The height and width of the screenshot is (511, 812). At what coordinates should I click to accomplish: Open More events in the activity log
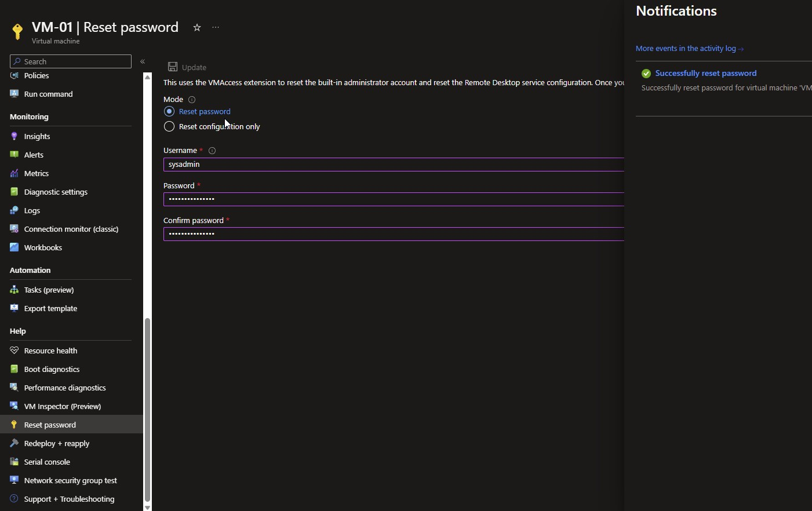[689, 49]
